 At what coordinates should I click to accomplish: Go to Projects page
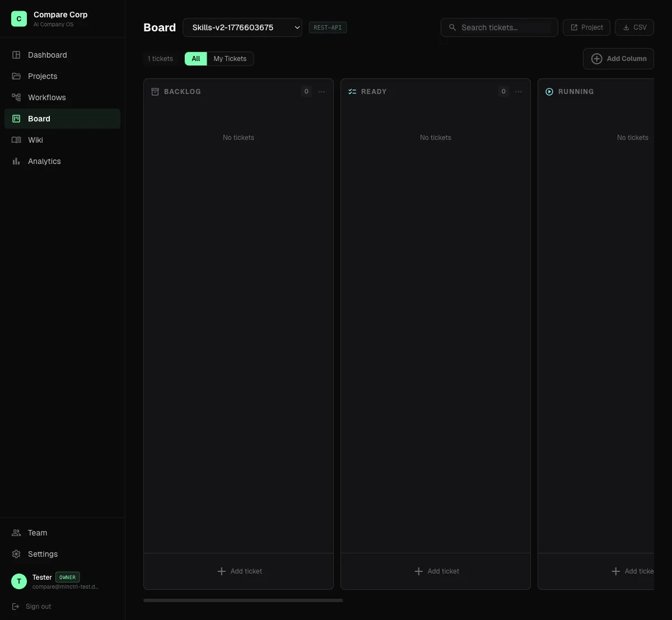click(62, 76)
